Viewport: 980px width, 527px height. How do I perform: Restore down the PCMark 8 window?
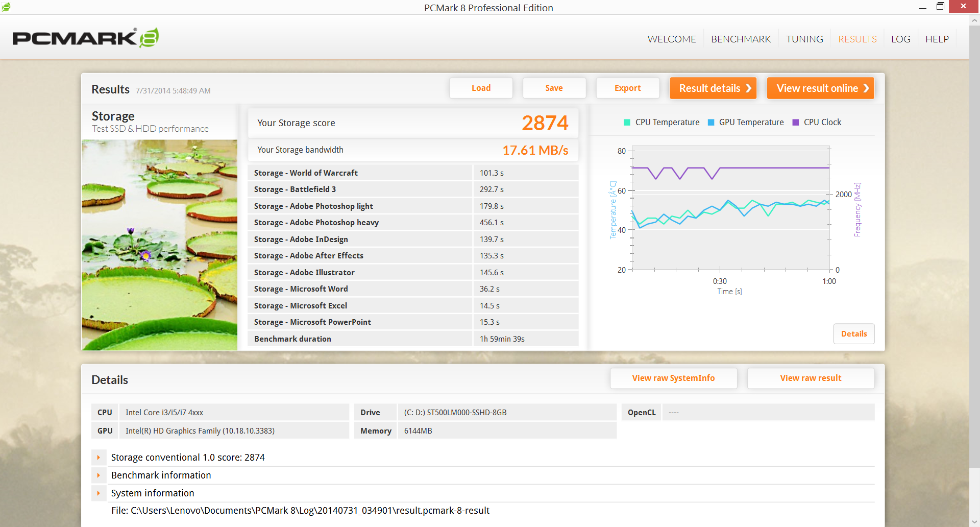[x=940, y=7]
